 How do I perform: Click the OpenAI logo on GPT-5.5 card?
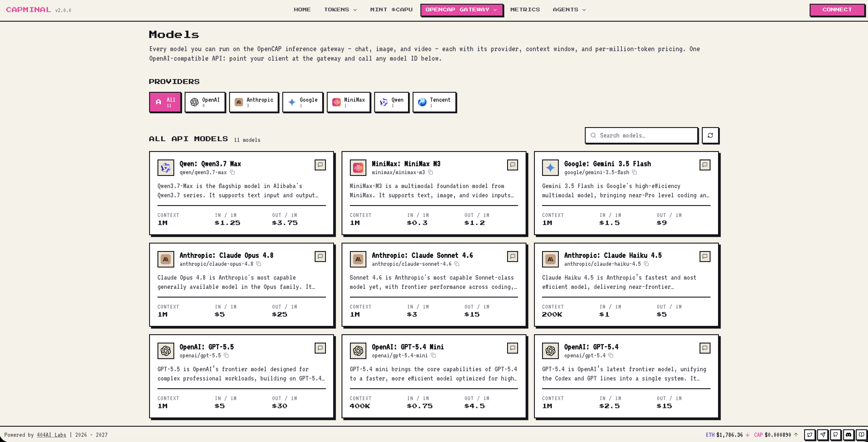pos(166,351)
